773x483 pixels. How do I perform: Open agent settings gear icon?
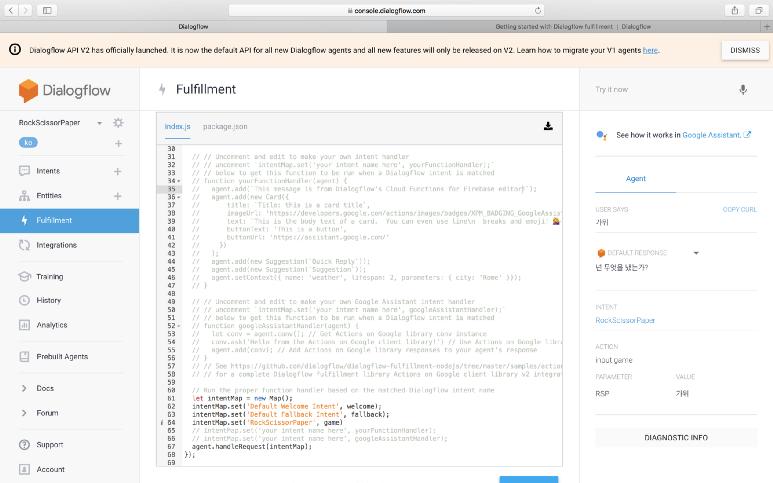pyautogui.click(x=118, y=123)
